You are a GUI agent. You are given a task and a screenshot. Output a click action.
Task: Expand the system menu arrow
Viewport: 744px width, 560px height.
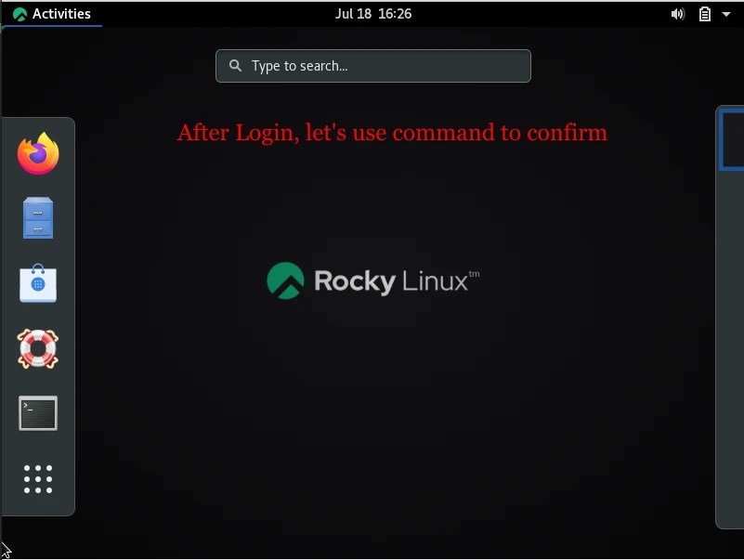pos(726,14)
